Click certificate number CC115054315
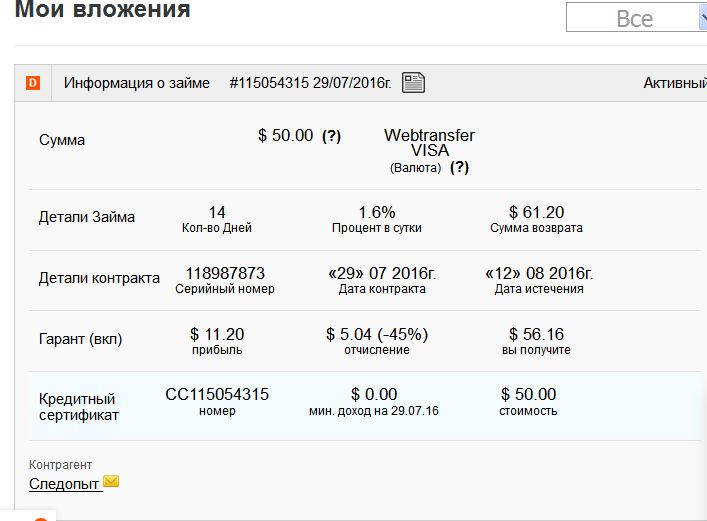The image size is (707, 521). 217,394
